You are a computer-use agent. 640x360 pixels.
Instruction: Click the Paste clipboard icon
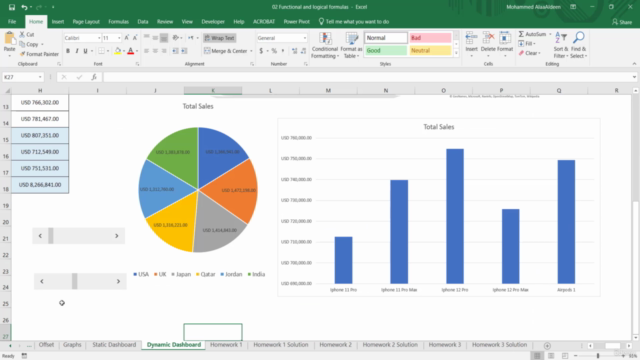point(9,39)
